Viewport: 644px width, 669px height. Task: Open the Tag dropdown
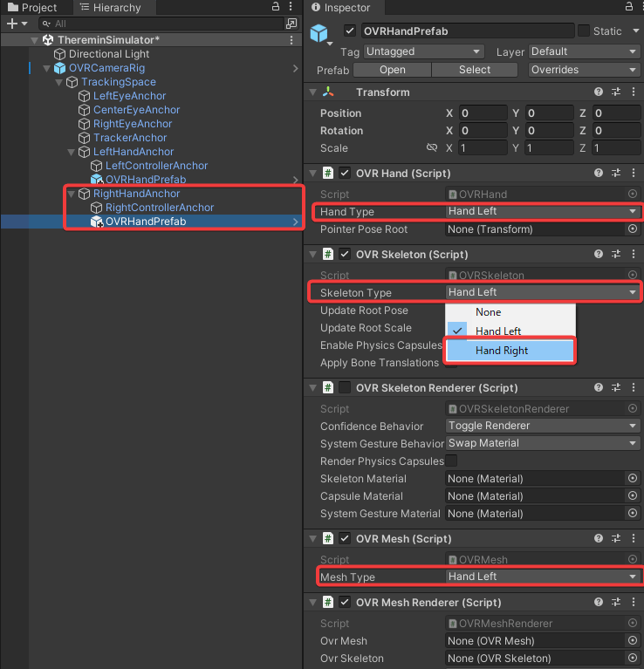423,51
